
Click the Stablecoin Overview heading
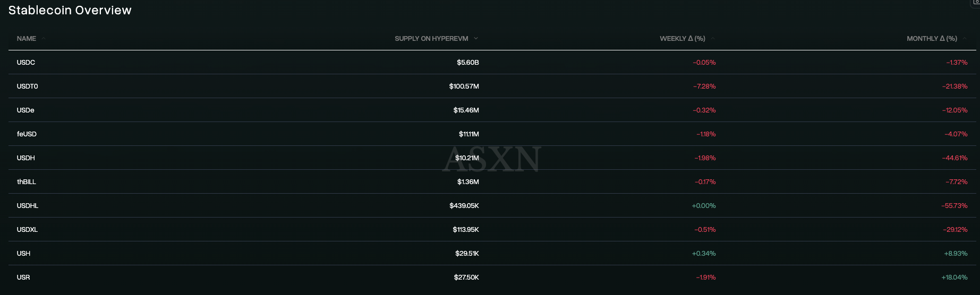pyautogui.click(x=70, y=10)
